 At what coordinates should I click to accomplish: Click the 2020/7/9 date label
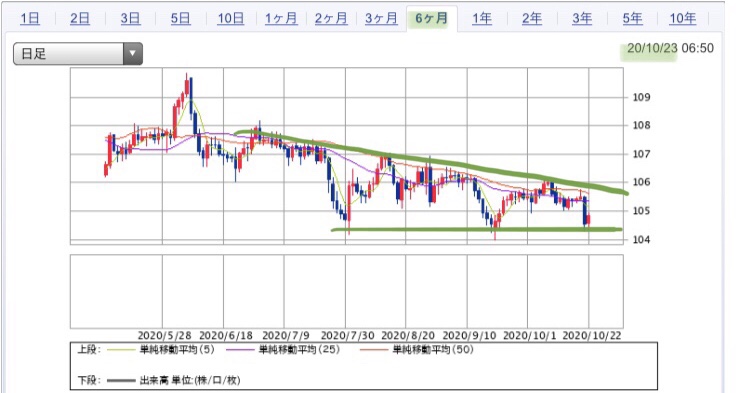(x=286, y=336)
